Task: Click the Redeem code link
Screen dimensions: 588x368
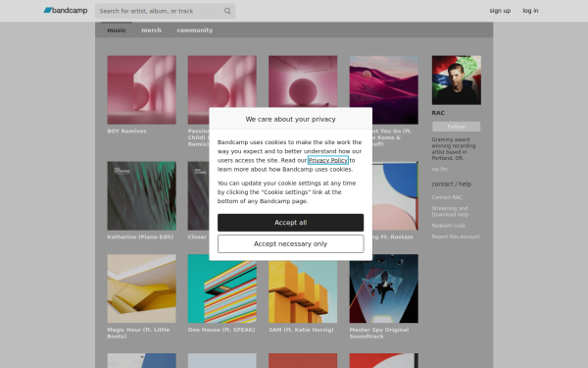Action: (448, 226)
